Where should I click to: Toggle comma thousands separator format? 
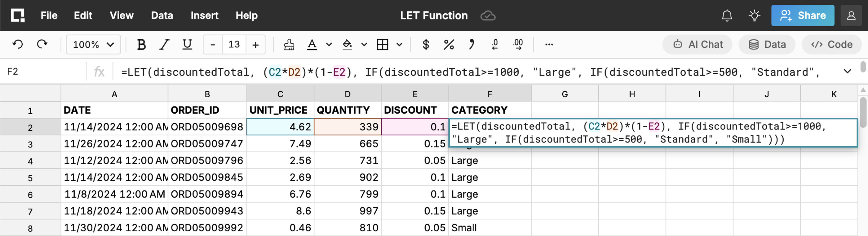click(x=472, y=44)
